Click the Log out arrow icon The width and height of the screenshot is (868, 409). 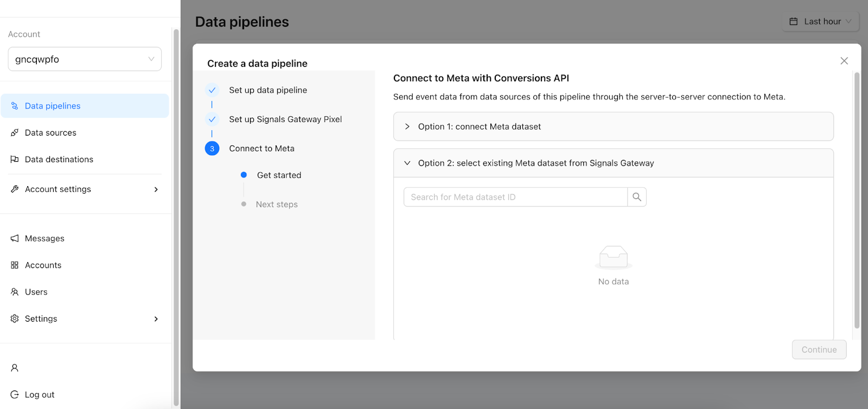click(x=15, y=394)
